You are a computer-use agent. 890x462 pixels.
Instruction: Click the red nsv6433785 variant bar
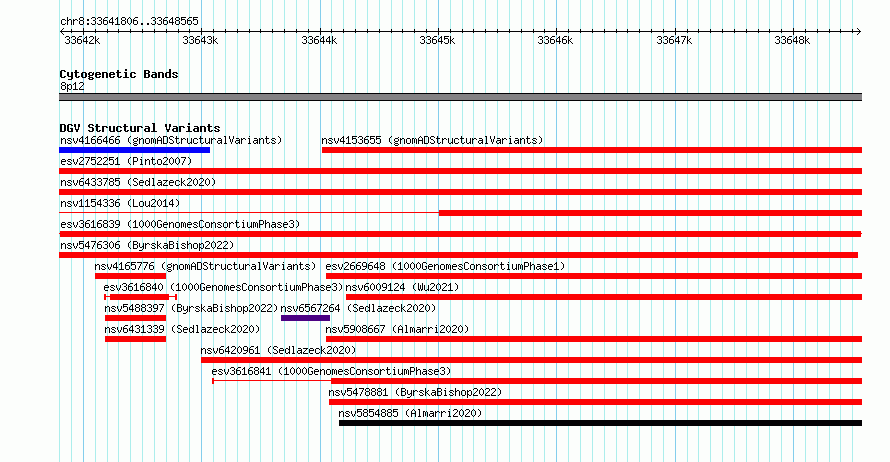(461, 192)
